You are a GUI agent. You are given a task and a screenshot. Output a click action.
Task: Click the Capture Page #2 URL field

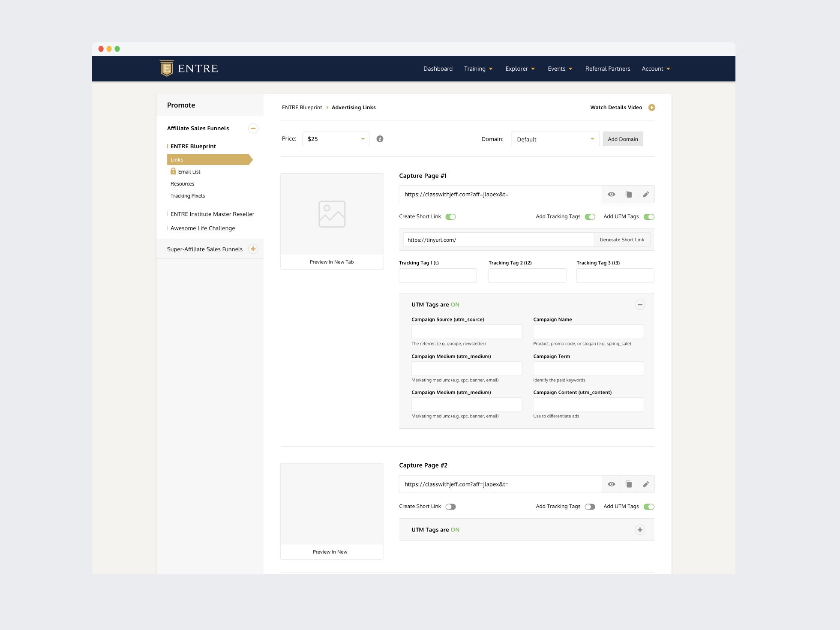pos(501,484)
